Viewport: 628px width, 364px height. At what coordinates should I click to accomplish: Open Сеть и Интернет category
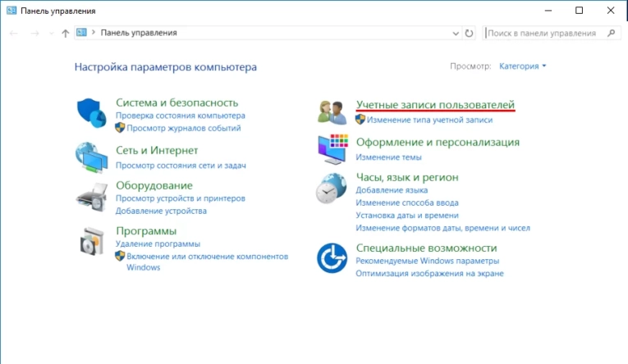coord(157,150)
